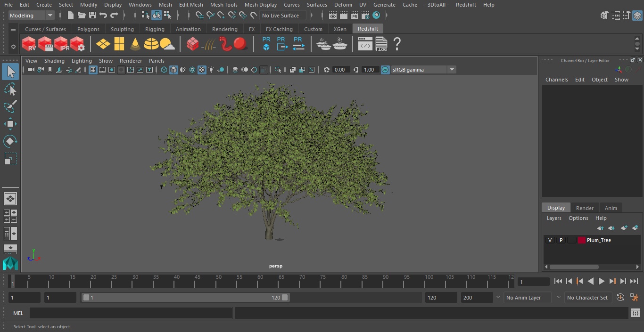
Task: Open Redshift help question mark icon
Action: 397,44
